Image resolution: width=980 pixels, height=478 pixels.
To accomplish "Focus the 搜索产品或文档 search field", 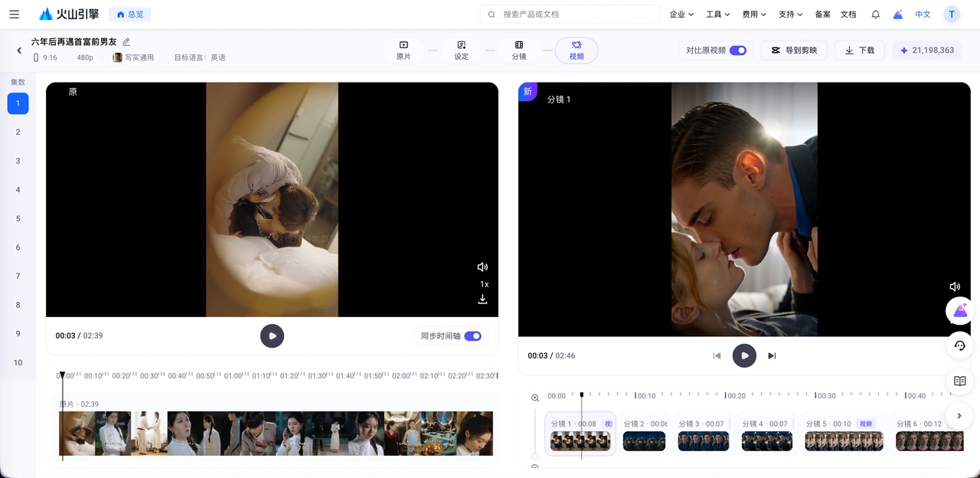I will coord(570,15).
